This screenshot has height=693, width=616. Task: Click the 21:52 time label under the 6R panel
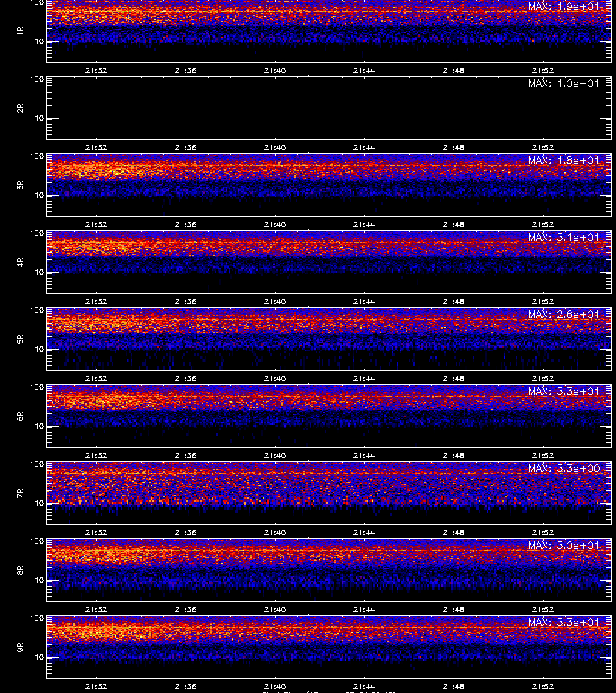[543, 455]
